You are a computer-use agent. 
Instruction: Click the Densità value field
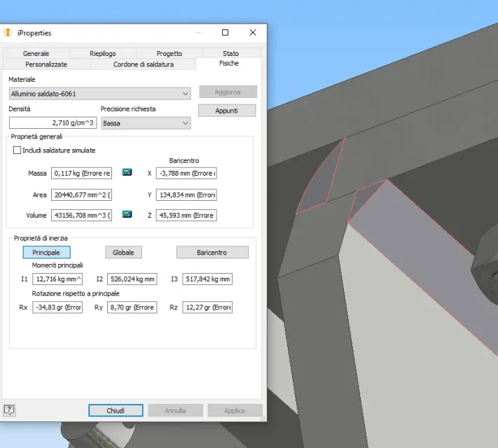(x=53, y=123)
